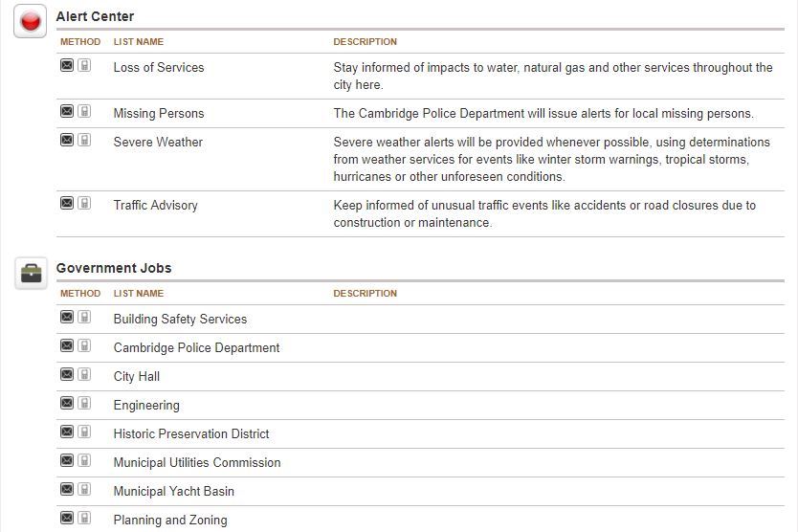The width and height of the screenshot is (798, 532).
Task: Subscribe by email to Missing Persons alerts
Action: pyautogui.click(x=67, y=111)
